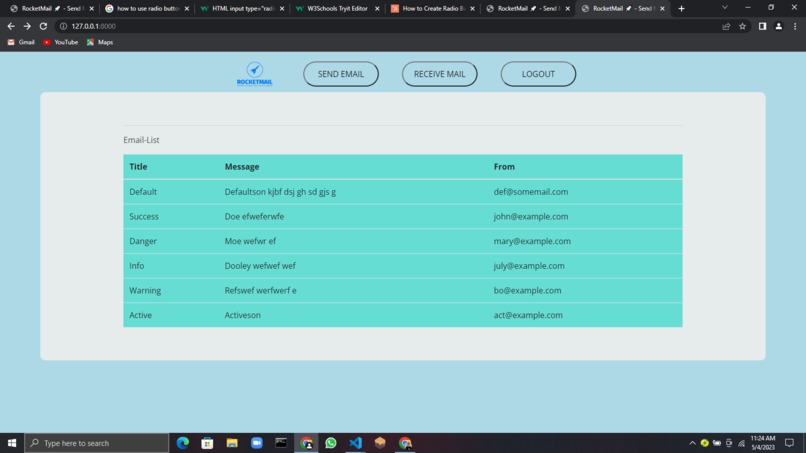Viewport: 806px width, 453px height.
Task: Open the RECEIVE MAIL page
Action: 439,74
